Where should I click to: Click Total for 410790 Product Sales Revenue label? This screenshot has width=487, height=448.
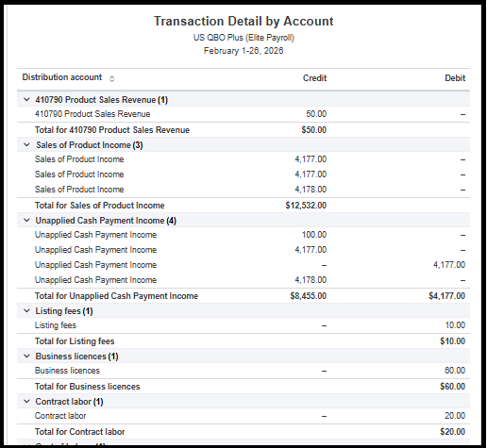tap(112, 130)
